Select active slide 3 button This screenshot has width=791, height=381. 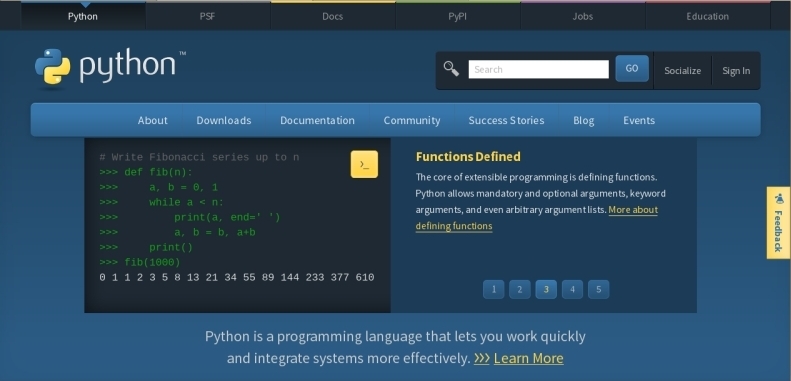[546, 289]
